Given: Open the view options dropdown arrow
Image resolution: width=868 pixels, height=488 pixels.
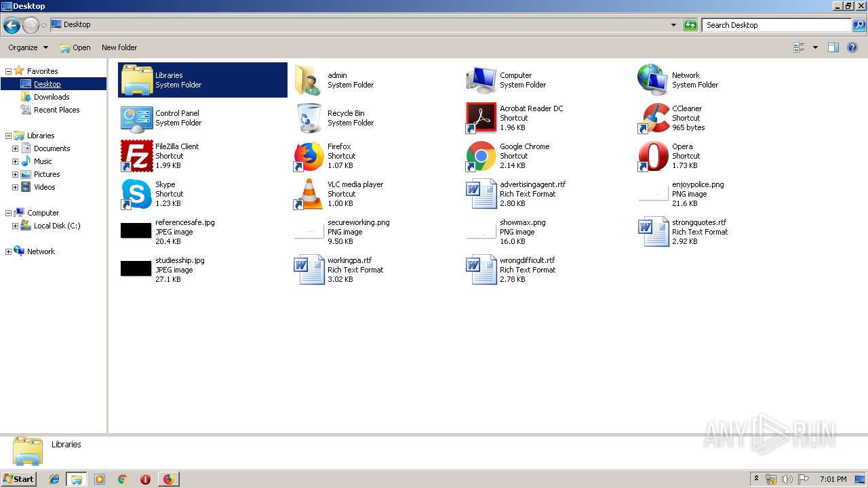Looking at the screenshot, I should tap(815, 47).
